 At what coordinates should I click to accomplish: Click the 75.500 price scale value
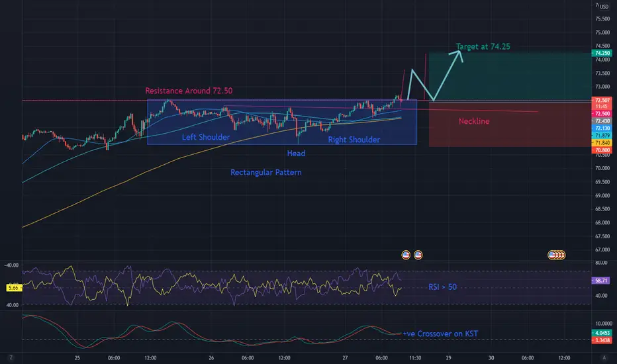pos(602,19)
